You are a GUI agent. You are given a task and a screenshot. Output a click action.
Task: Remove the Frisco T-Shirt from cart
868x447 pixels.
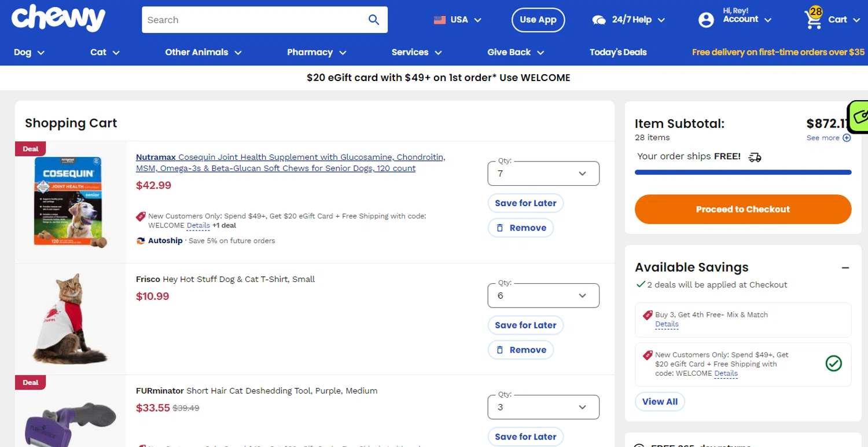[x=521, y=350]
